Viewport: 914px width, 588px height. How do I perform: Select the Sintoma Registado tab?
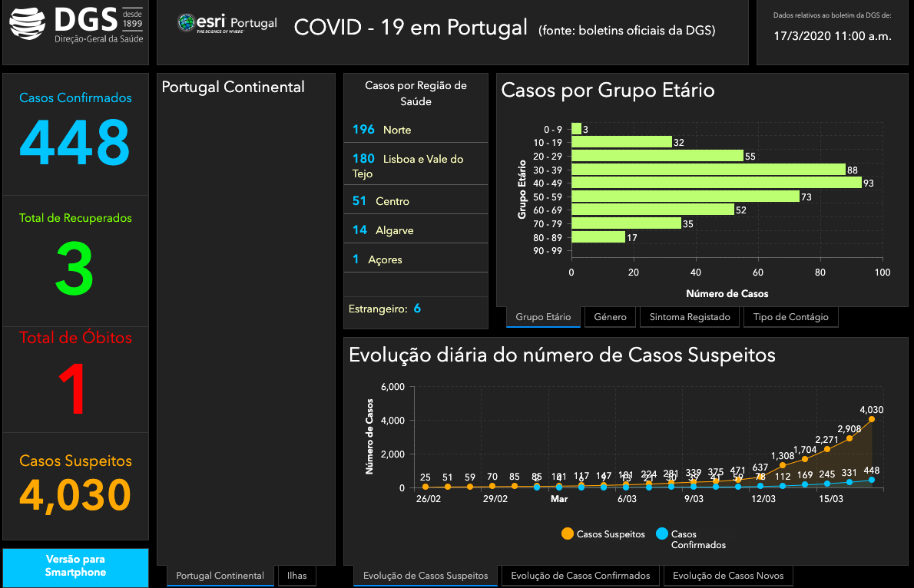pos(690,317)
